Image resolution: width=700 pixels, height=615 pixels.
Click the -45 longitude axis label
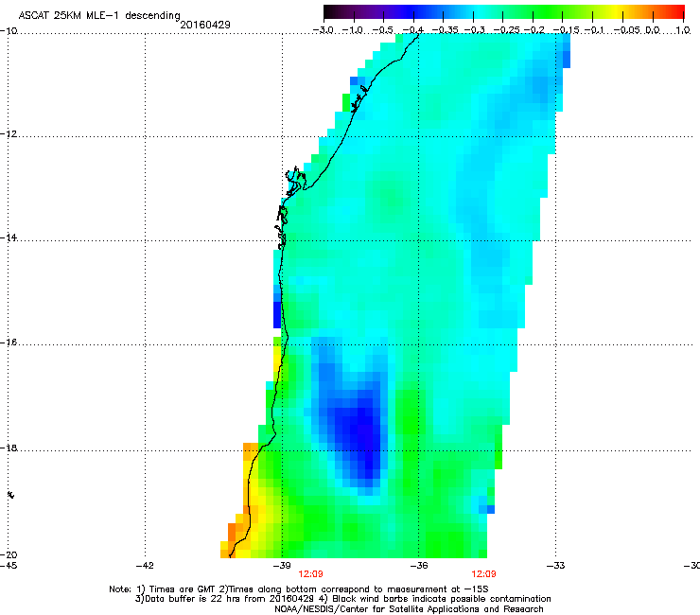pos(9,566)
